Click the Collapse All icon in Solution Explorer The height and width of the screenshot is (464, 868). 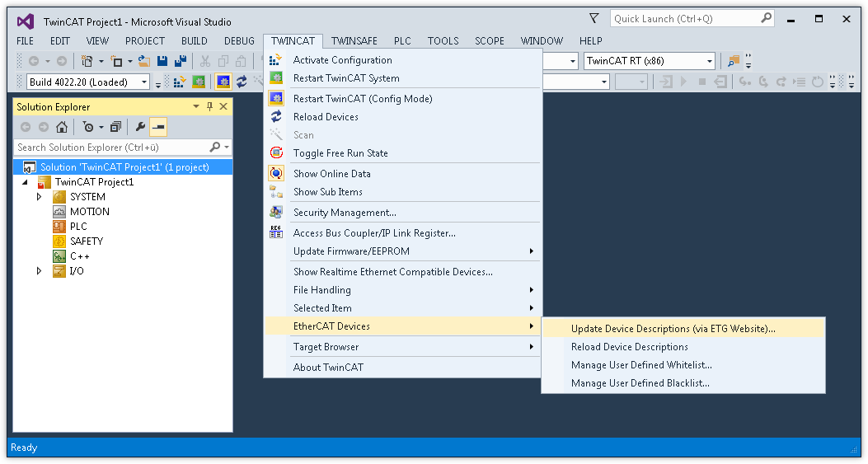click(x=115, y=128)
